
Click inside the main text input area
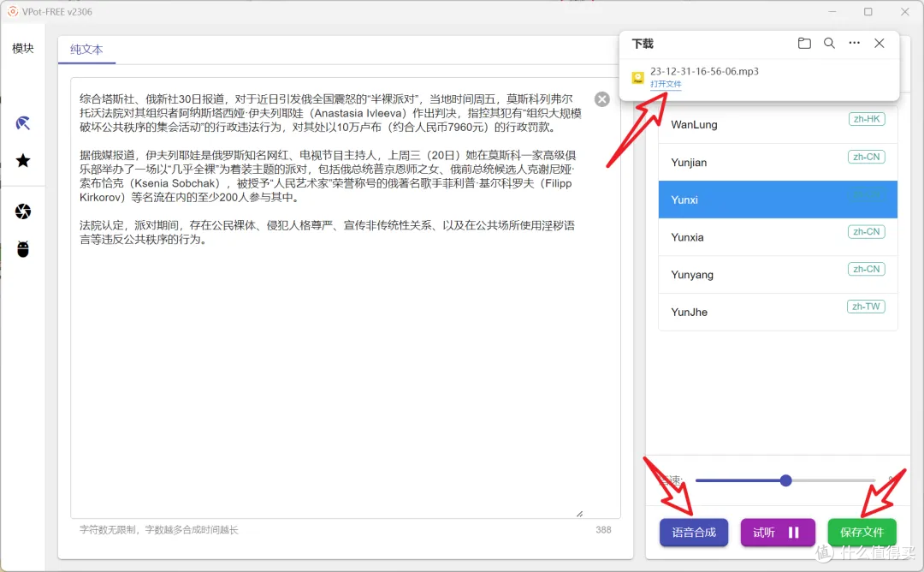click(346, 298)
